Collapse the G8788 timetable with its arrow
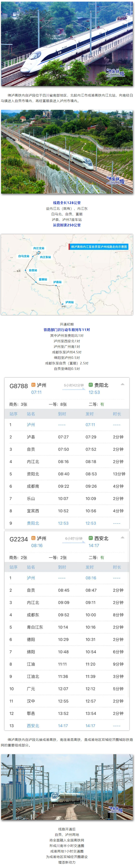This screenshot has width=135, height=868. coord(123,384)
